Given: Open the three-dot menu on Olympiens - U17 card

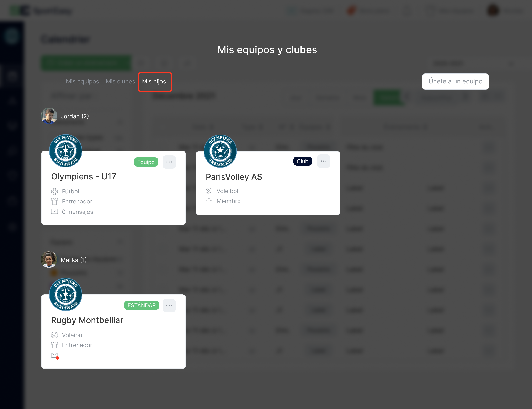Looking at the screenshot, I should click(169, 162).
